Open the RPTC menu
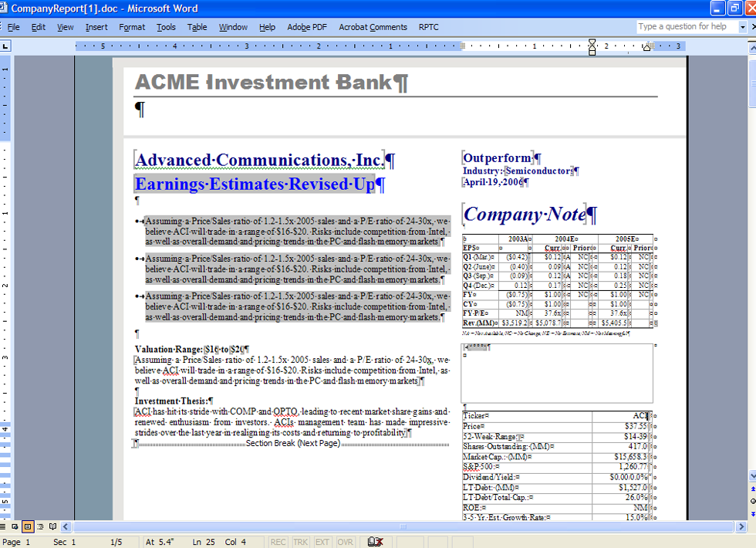The image size is (756, 548). 429,27
